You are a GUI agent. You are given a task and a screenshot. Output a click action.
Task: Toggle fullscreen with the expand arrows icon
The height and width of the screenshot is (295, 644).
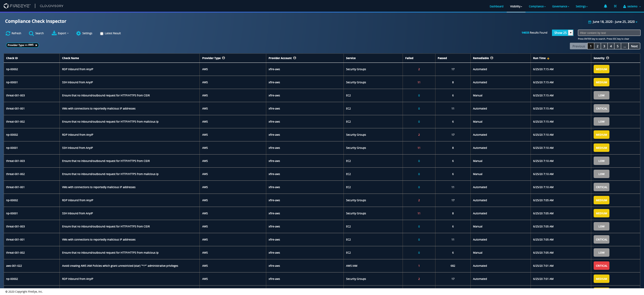click(615, 6)
